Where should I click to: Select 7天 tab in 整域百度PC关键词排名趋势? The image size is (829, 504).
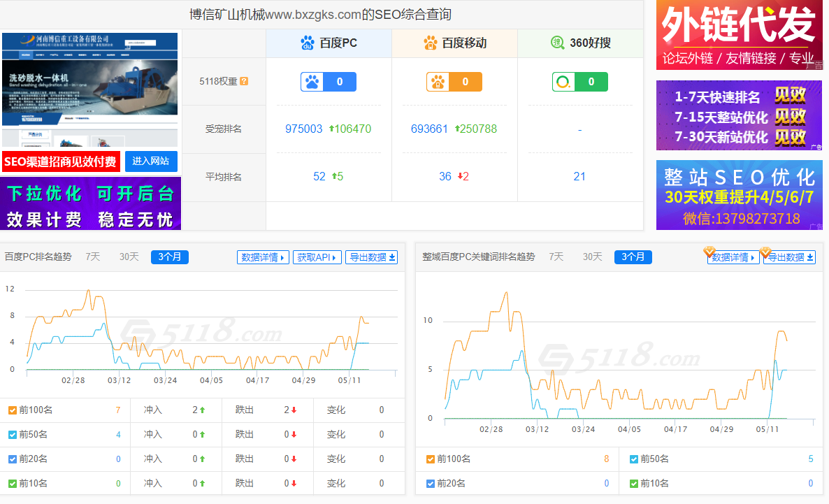coord(556,257)
